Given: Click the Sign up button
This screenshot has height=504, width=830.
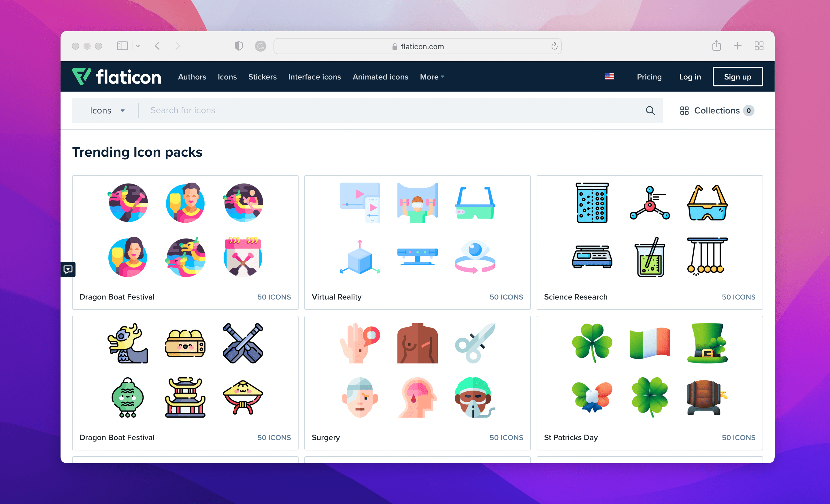Looking at the screenshot, I should click(x=737, y=76).
